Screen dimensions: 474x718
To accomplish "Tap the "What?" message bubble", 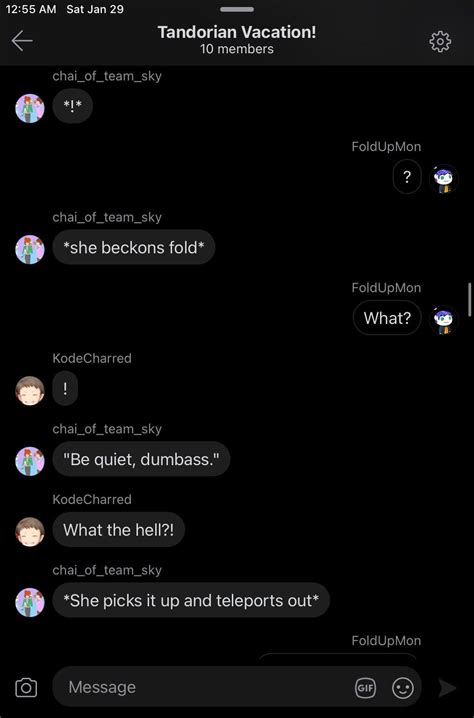I will pos(387,318).
